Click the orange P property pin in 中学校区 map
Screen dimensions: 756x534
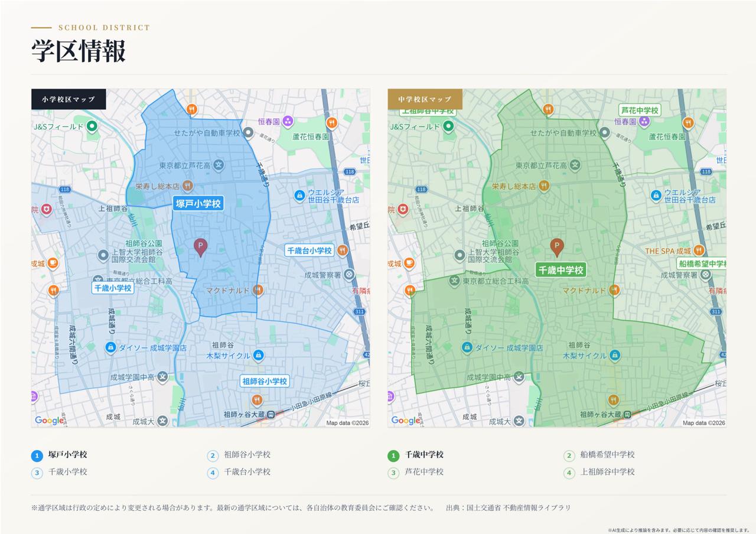coord(557,247)
